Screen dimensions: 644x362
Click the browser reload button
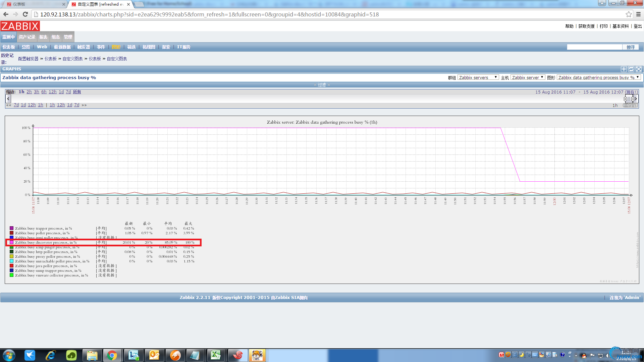point(25,14)
